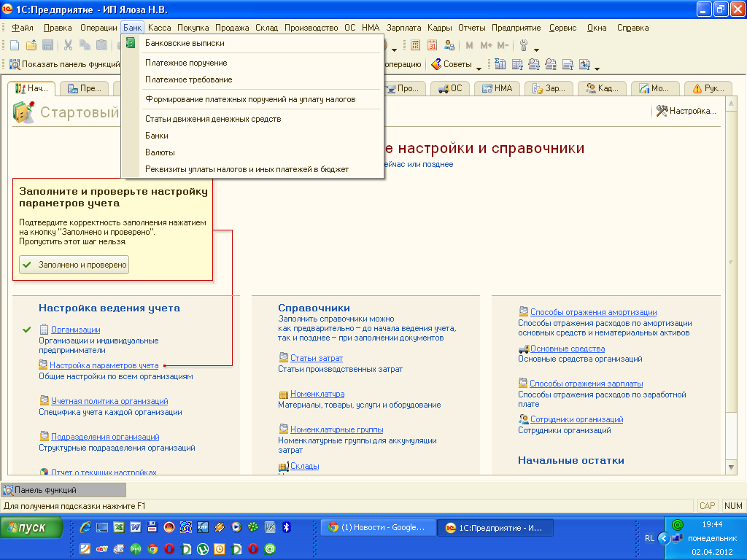Open the Касса menu
This screenshot has width=747, height=560.
pos(159,28)
